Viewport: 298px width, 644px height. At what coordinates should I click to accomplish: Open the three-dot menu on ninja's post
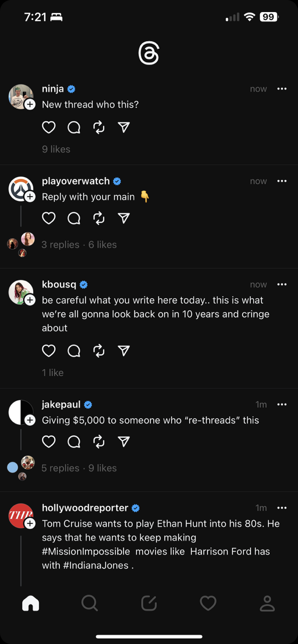pyautogui.click(x=282, y=89)
